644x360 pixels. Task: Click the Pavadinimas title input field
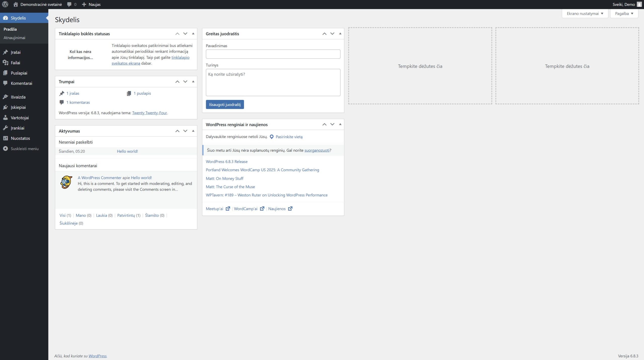273,54
